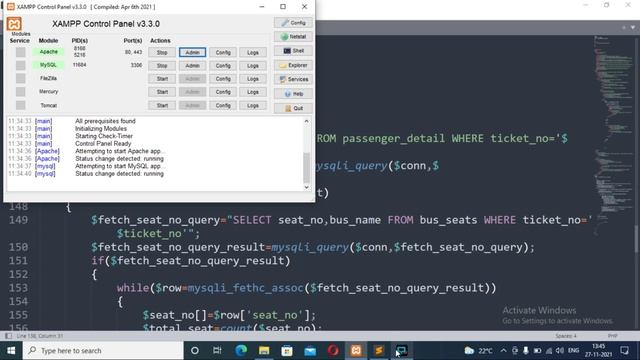Open network status in system tray
640x360 pixels.
[549, 351]
